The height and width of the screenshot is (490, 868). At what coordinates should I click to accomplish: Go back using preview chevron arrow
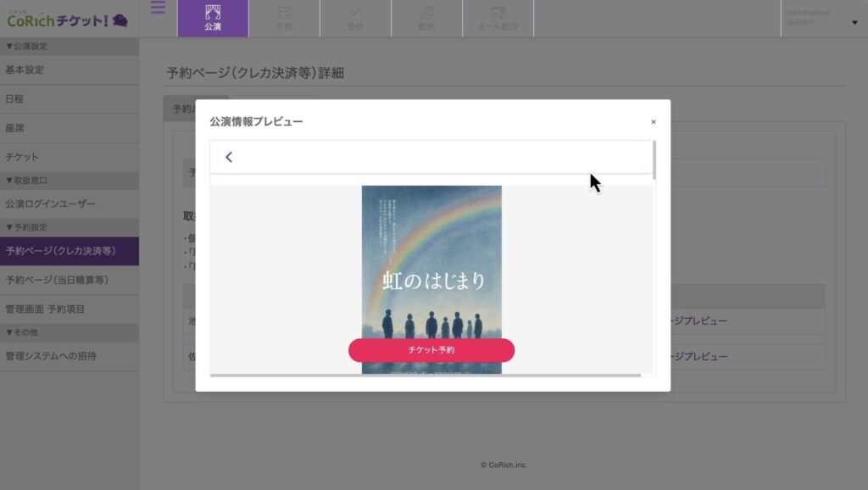click(229, 157)
